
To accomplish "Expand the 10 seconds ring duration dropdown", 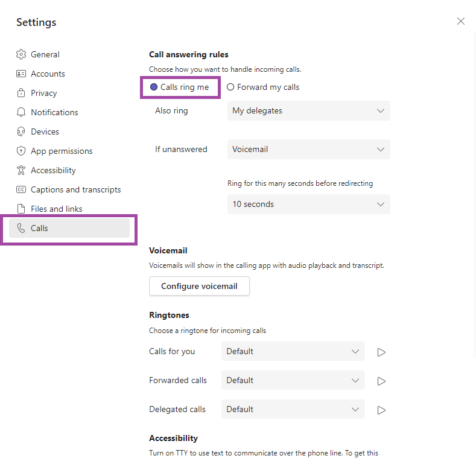I will coord(309,205).
